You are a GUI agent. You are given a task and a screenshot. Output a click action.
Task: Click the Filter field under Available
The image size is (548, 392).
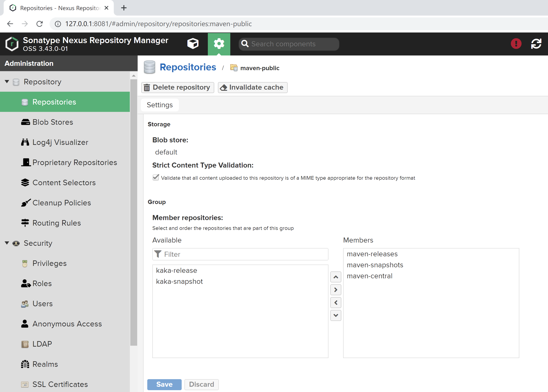pyautogui.click(x=244, y=254)
